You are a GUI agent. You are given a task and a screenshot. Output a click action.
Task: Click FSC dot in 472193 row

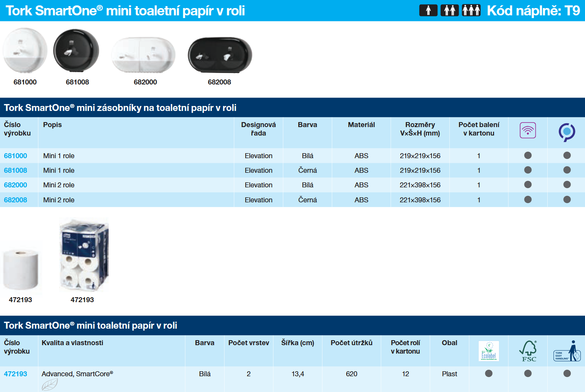pyautogui.click(x=528, y=373)
